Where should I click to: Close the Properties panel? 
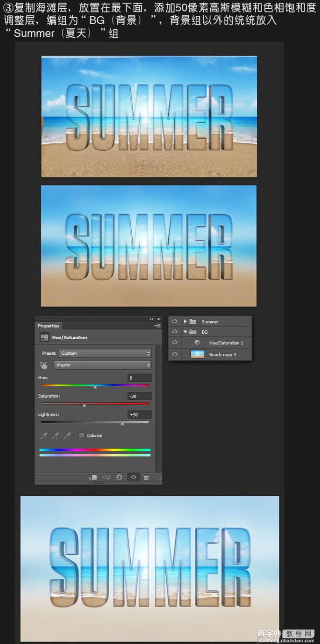159,319
